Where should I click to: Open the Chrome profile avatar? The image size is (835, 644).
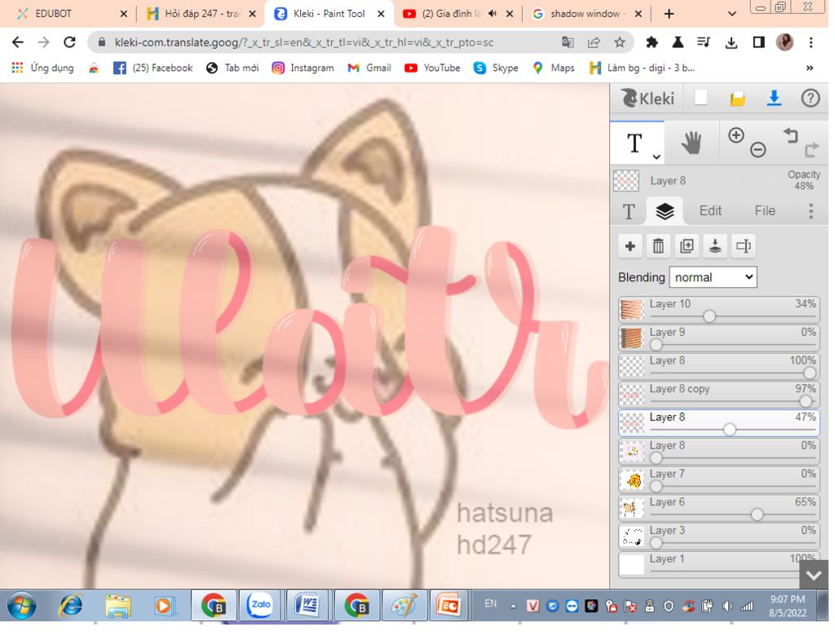784,42
